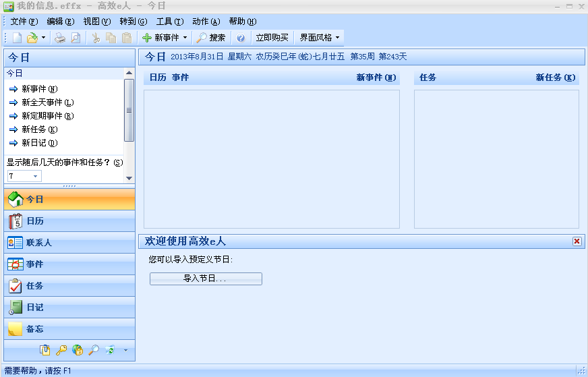Close the 欢迎使用高效e人 welcome panel
Viewport: 588px width, 377px height.
pos(577,241)
